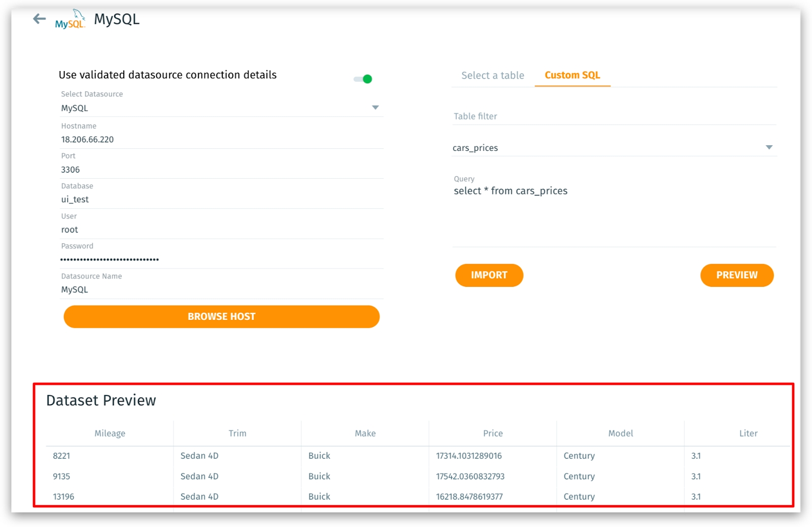Click the Query text area
The height and width of the screenshot is (527, 812).
614,213
